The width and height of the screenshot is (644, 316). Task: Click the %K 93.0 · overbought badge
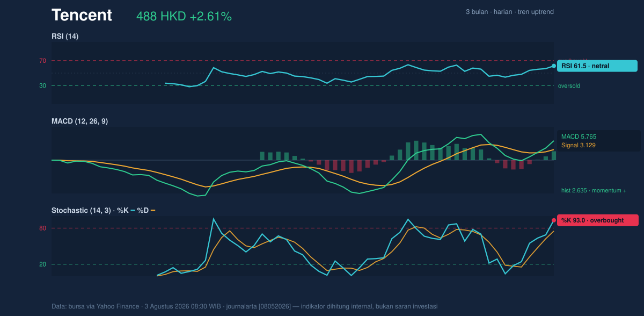pos(598,220)
